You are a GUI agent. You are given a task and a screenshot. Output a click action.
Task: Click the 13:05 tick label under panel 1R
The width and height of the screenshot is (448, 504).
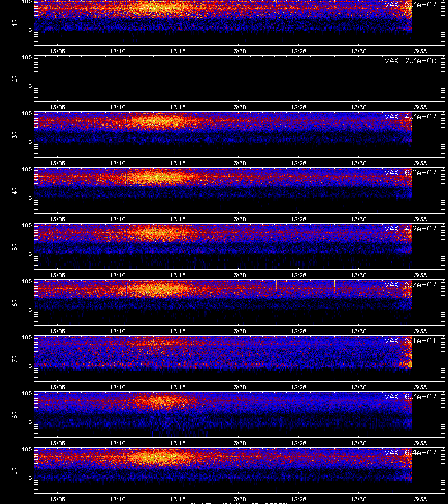[58, 51]
